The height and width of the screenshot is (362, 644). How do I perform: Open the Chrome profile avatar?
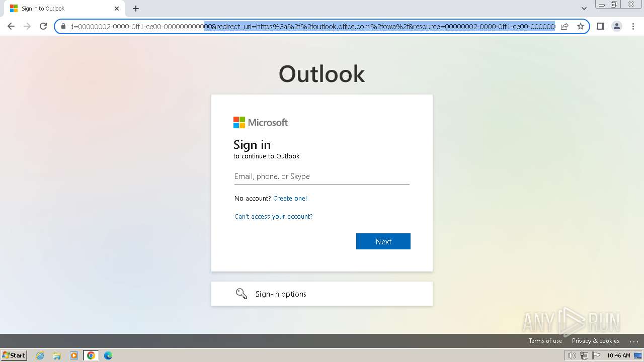tap(617, 26)
